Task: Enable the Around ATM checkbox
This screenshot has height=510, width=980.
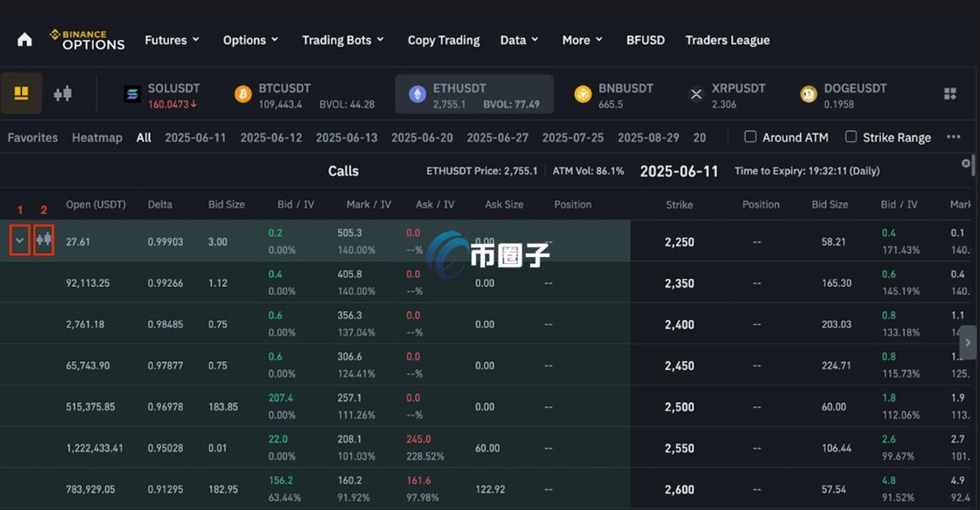Action: tap(751, 137)
